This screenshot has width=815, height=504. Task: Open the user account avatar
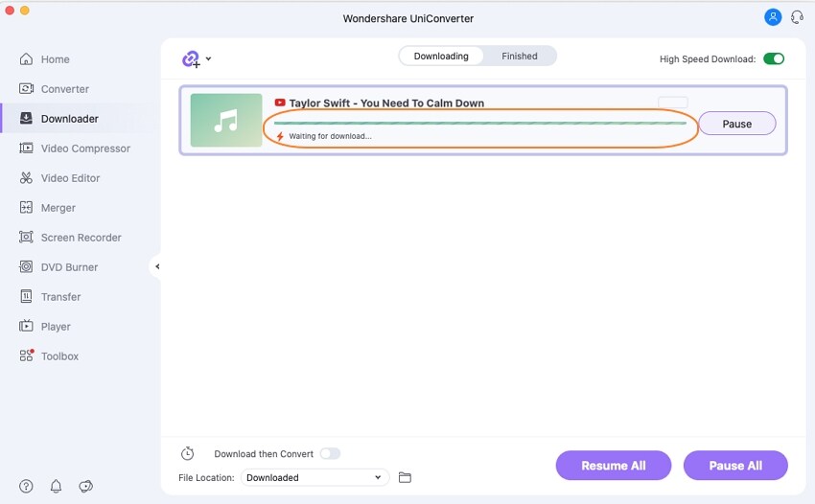coord(773,17)
